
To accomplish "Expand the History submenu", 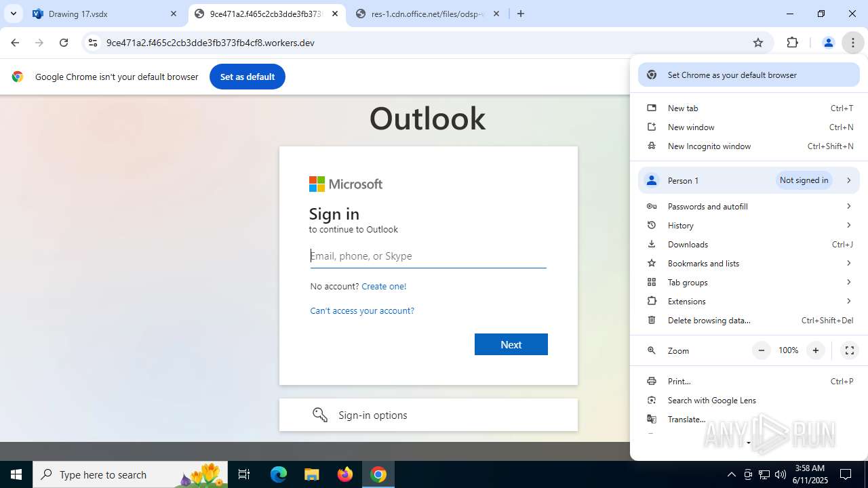I will [x=749, y=226].
